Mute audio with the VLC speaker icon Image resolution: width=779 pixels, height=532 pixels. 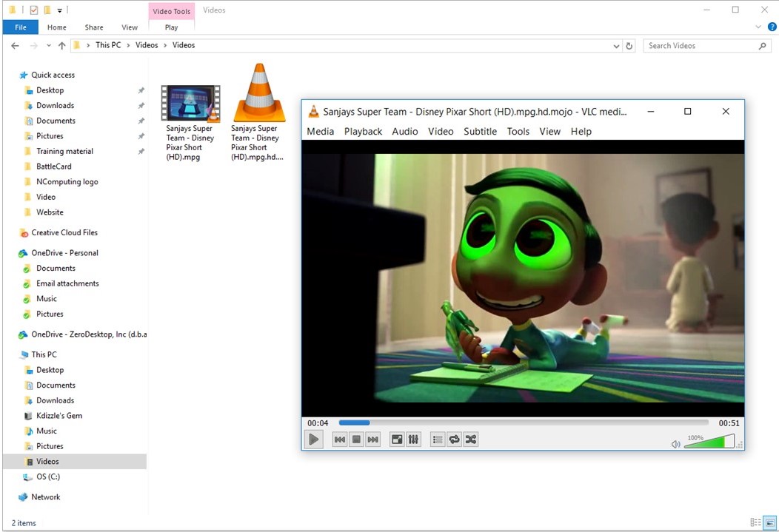point(675,444)
